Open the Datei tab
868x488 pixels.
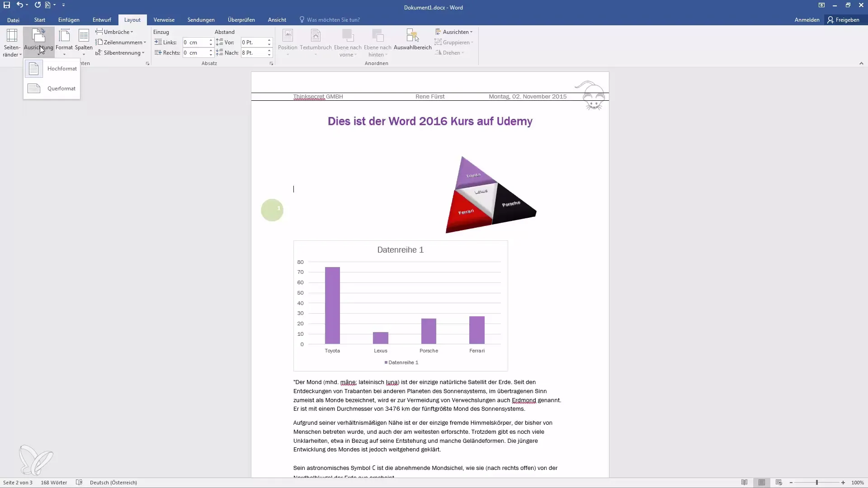point(13,20)
